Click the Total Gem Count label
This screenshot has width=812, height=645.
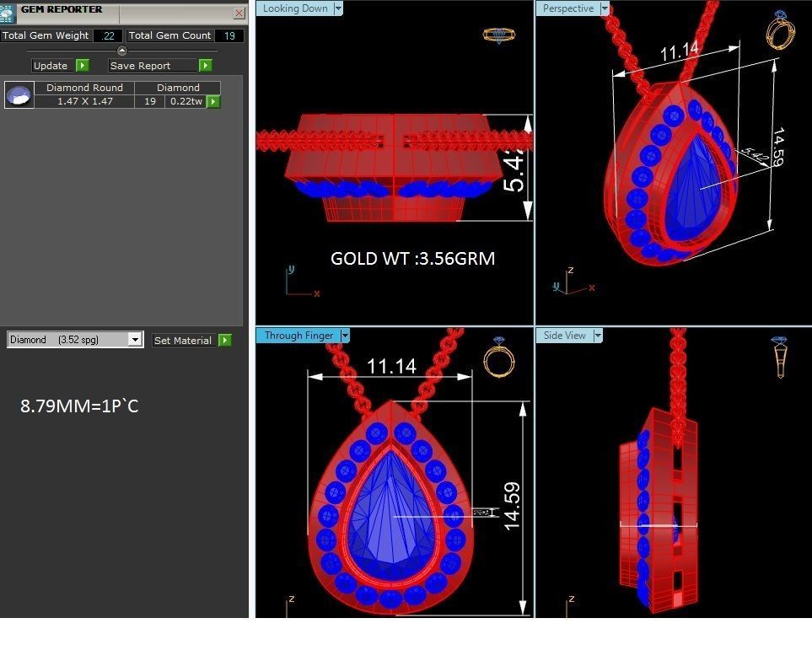[169, 35]
